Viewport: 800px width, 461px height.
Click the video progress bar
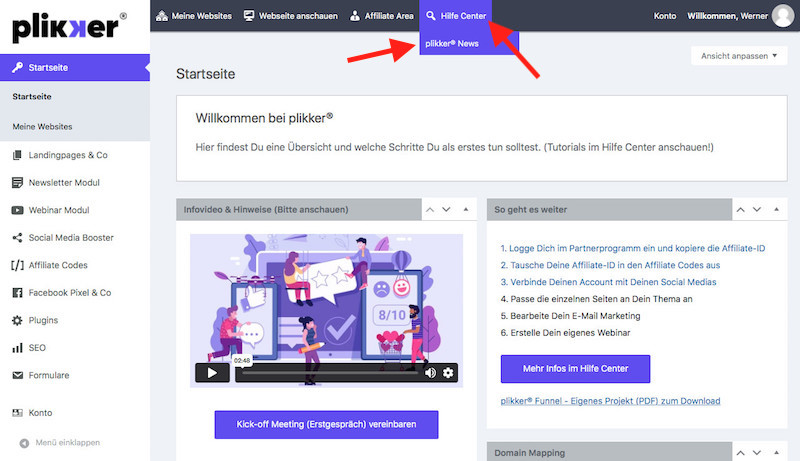coord(328,373)
